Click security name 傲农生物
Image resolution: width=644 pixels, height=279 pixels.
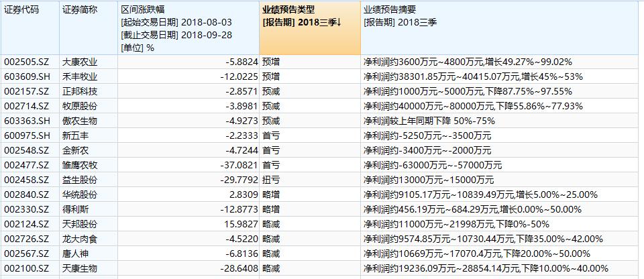point(80,121)
